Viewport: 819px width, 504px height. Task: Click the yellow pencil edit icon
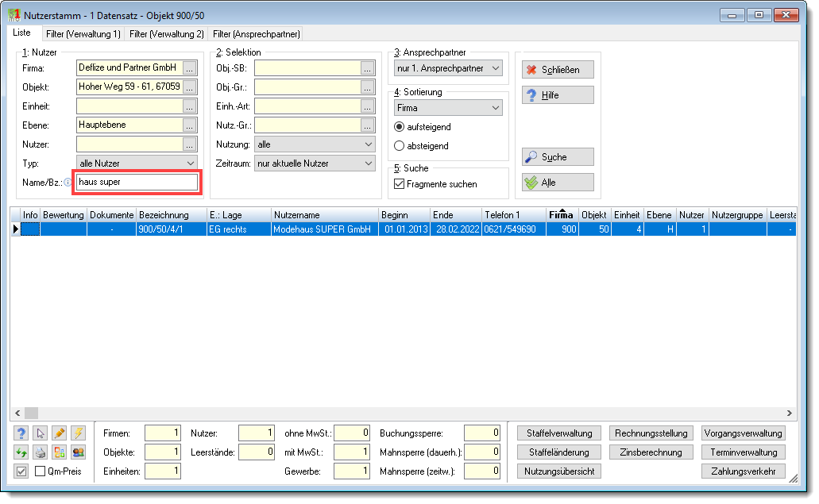pyautogui.click(x=59, y=433)
